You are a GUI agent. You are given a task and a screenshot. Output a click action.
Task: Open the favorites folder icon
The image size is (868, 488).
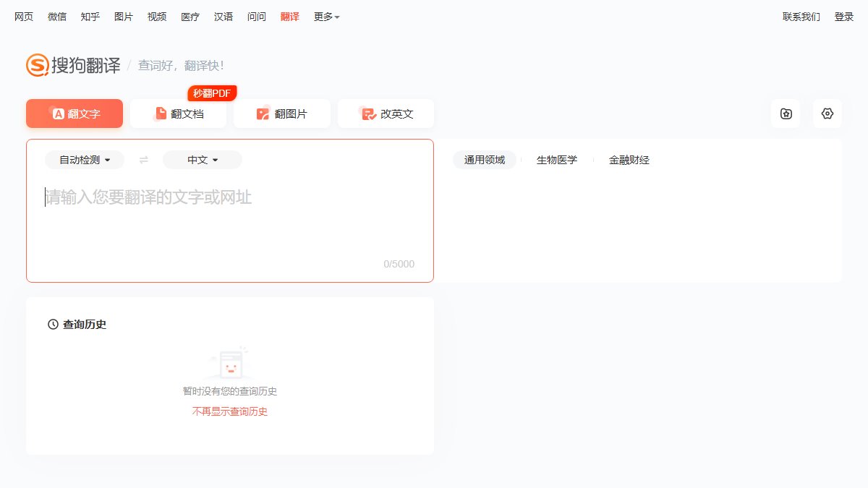click(786, 114)
